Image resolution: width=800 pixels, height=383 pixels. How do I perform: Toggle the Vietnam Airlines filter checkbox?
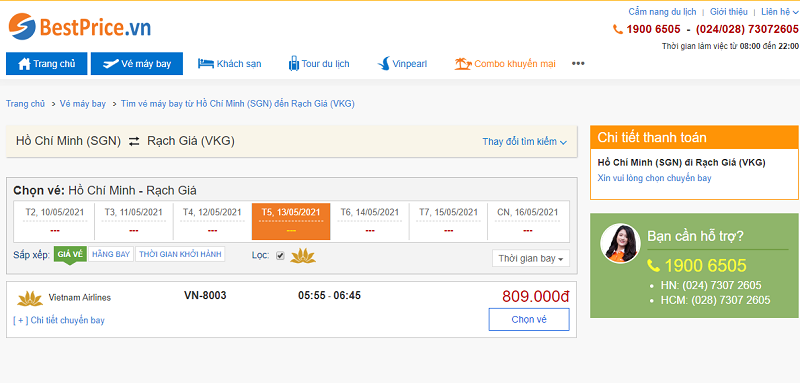pos(280,256)
